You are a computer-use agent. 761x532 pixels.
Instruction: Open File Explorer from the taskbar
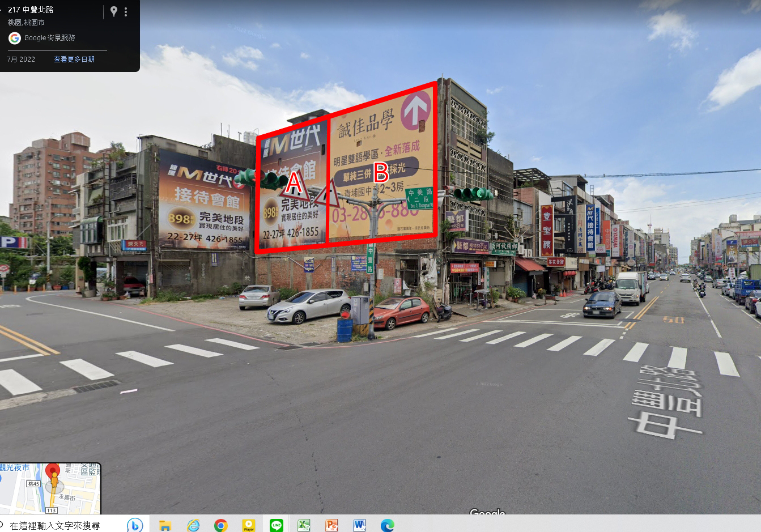165,525
